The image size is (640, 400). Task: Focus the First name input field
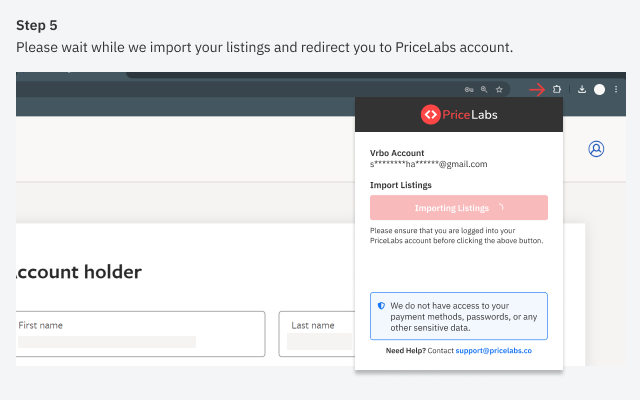[141, 334]
